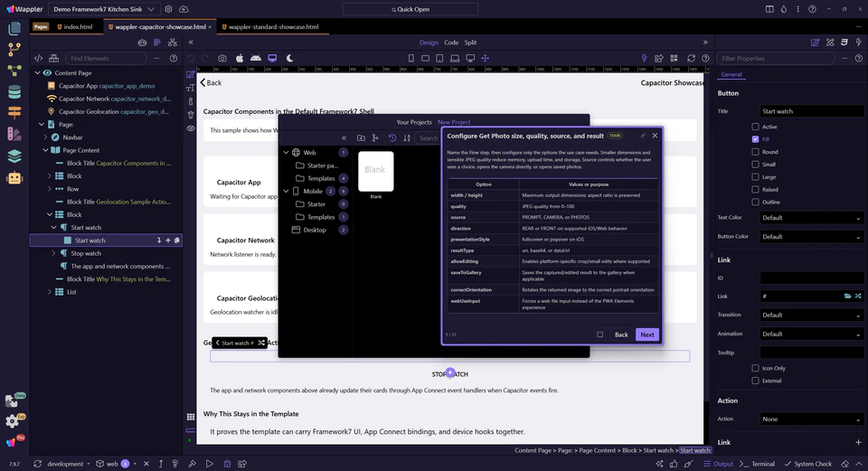This screenshot has height=471, width=868.
Task: Open the Git source control panel
Action: pyautogui.click(x=14, y=49)
